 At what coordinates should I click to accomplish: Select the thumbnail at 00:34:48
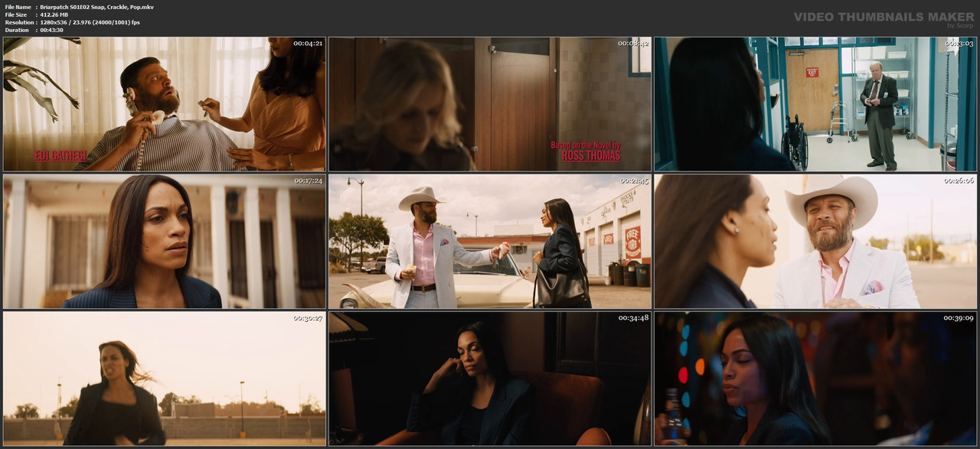click(x=490, y=379)
